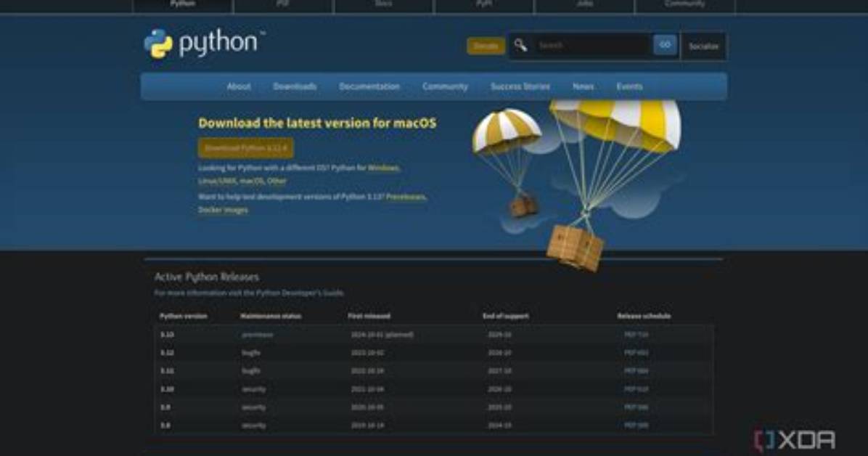
Task: Click the prerelease status link for 3.13
Action: 258,335
